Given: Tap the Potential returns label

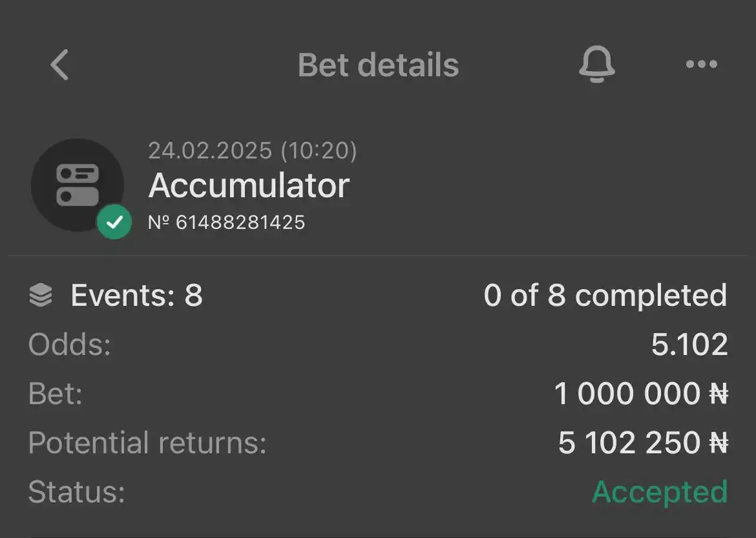Looking at the screenshot, I should (147, 443).
